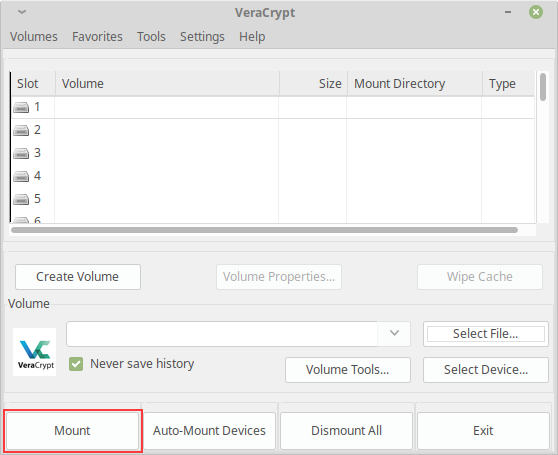The width and height of the screenshot is (558, 455).
Task: Click Auto-Mount Devices
Action: [x=209, y=431]
